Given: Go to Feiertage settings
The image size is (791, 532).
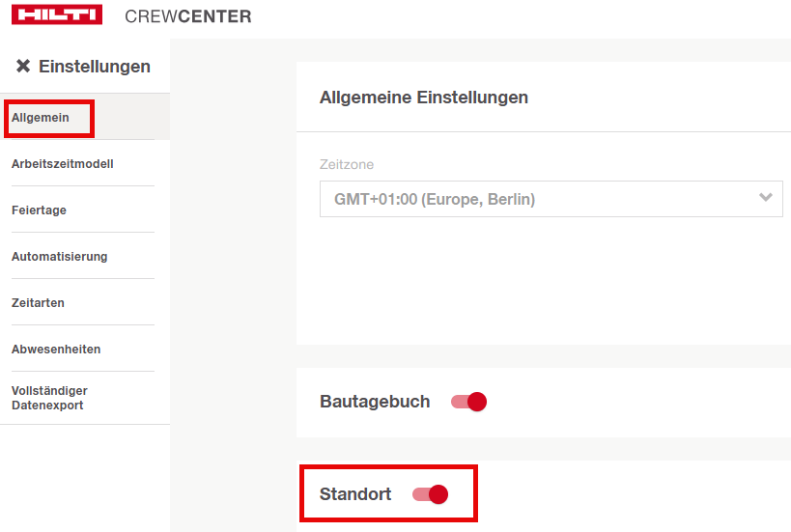Looking at the screenshot, I should tap(40, 210).
